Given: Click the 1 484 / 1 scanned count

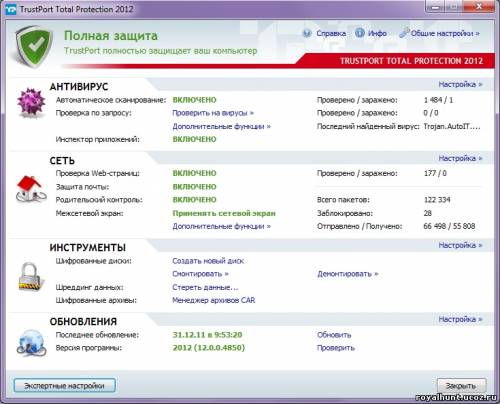Looking at the screenshot, I should point(438,100).
